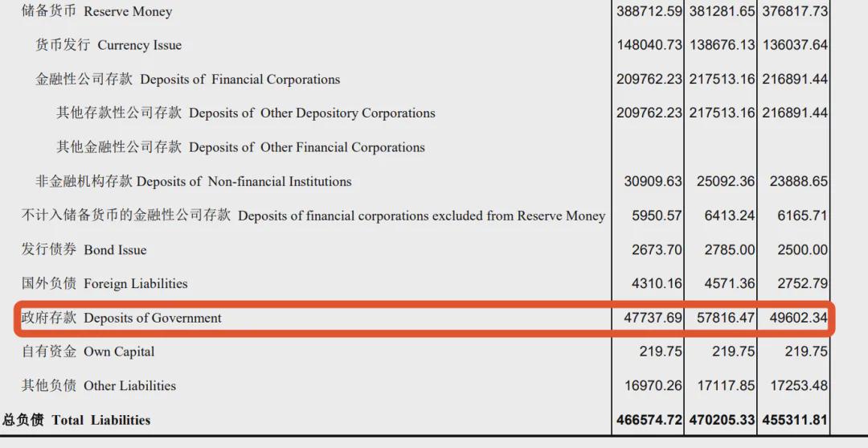Viewport: 868px width, 448px height.
Task: Select the value 57816.47 in Government row
Action: coord(726,318)
